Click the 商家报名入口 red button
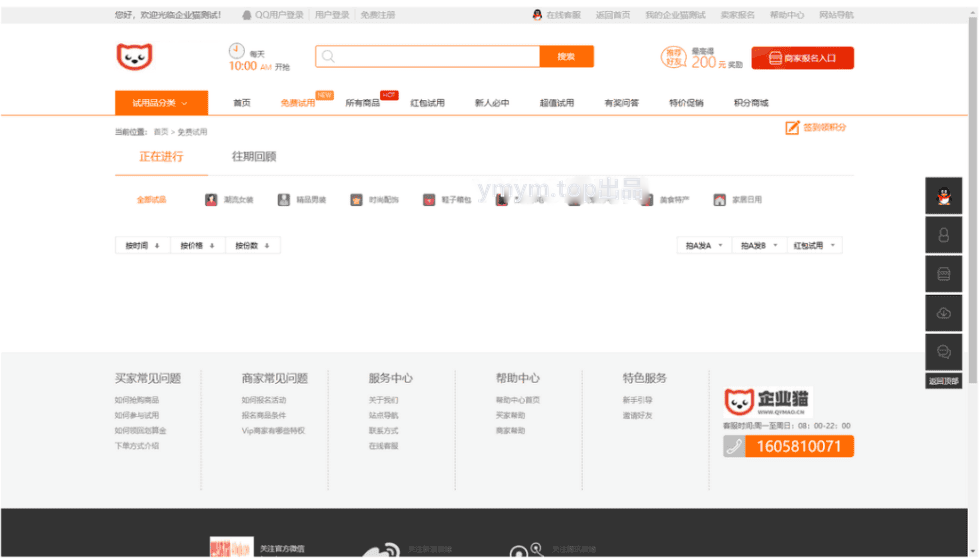 802,58
